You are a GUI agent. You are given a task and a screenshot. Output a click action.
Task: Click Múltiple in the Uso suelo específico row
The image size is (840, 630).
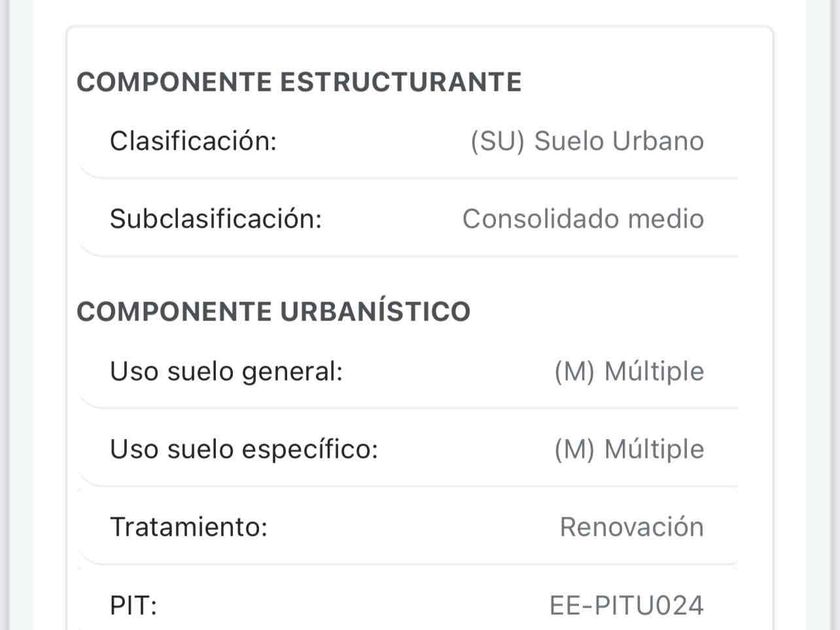(x=655, y=450)
